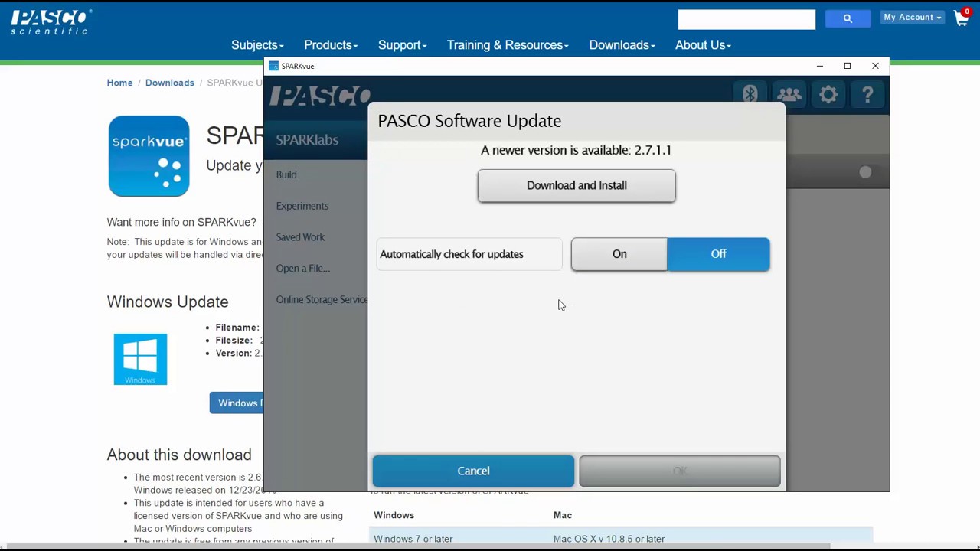Select Open a File... in the SPARKvue sidebar
This screenshot has width=980, height=551.
(303, 269)
